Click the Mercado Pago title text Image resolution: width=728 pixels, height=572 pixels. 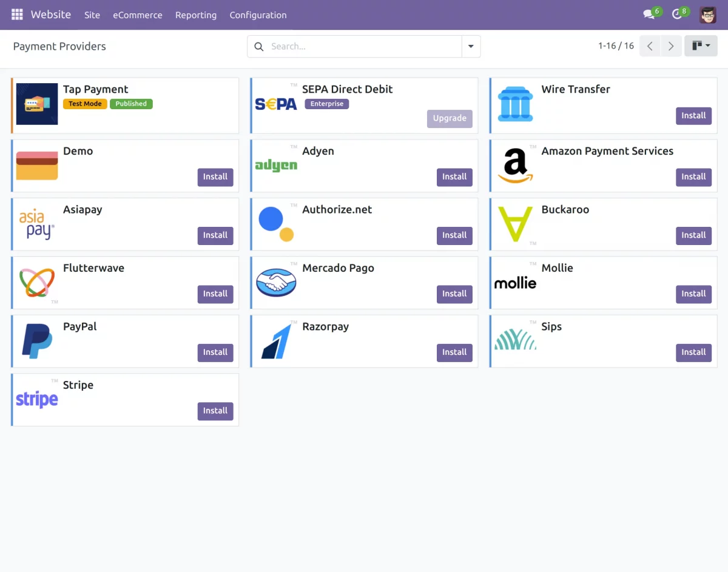pos(338,268)
